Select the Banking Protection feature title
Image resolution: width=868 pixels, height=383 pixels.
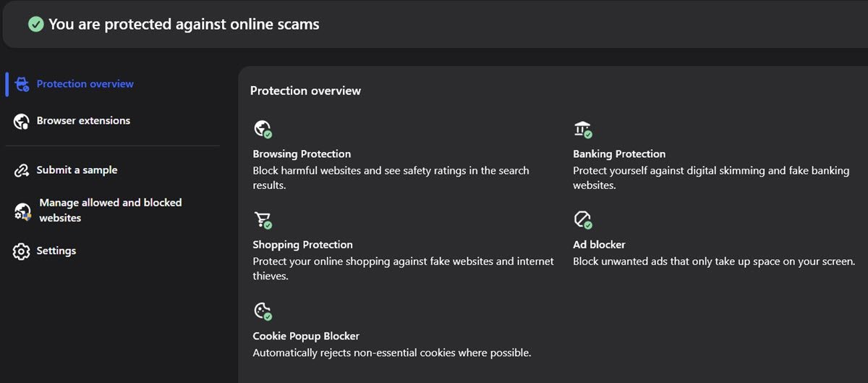click(619, 153)
